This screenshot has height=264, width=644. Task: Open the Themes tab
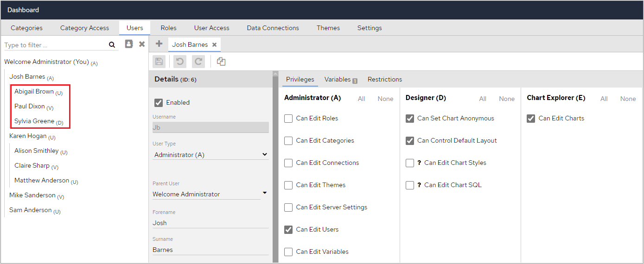[328, 28]
